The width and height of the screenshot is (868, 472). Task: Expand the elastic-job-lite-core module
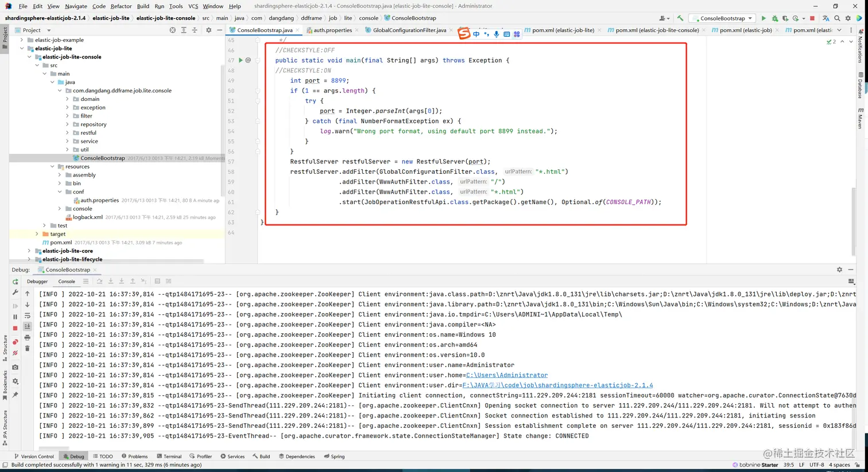click(29, 251)
